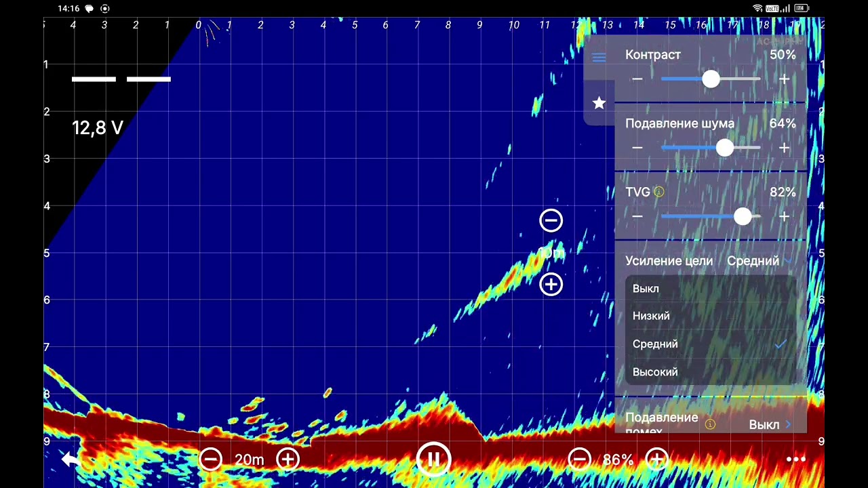Pause the sonar playback
Screen dimensions: 868x488
click(x=434, y=460)
